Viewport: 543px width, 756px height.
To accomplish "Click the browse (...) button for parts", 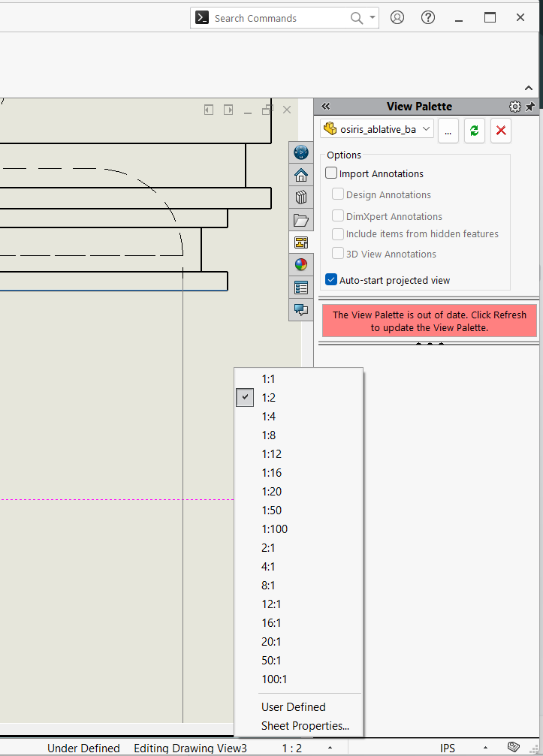I will click(448, 130).
